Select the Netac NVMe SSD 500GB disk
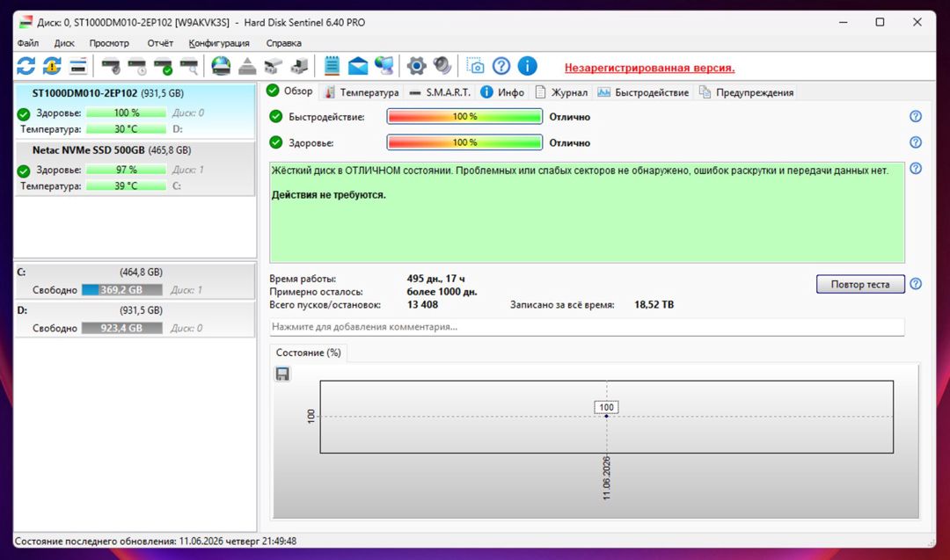This screenshot has height=560, width=950. click(x=135, y=168)
